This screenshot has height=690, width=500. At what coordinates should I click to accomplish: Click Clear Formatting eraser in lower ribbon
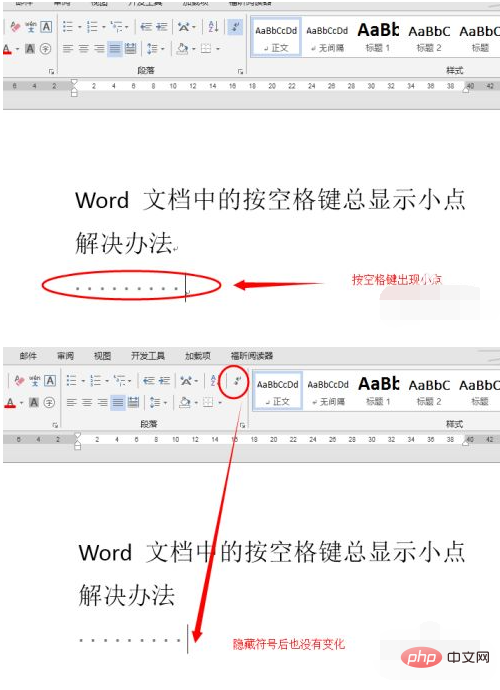click(x=18, y=381)
